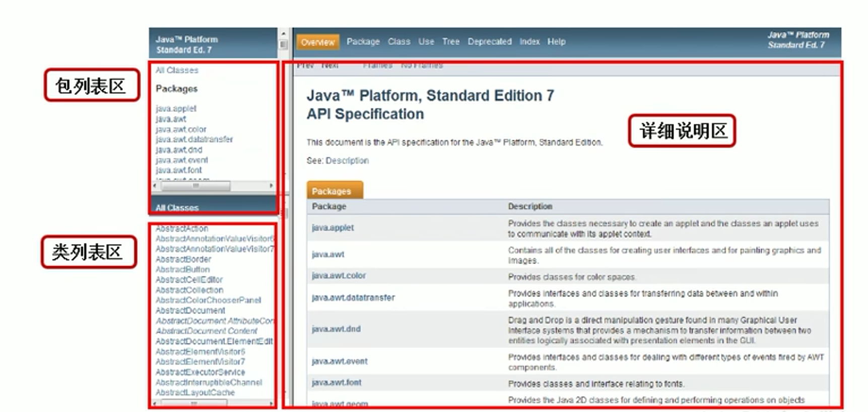Open the AbstractDocument.Content interface
The height and width of the screenshot is (412, 868).
[207, 331]
